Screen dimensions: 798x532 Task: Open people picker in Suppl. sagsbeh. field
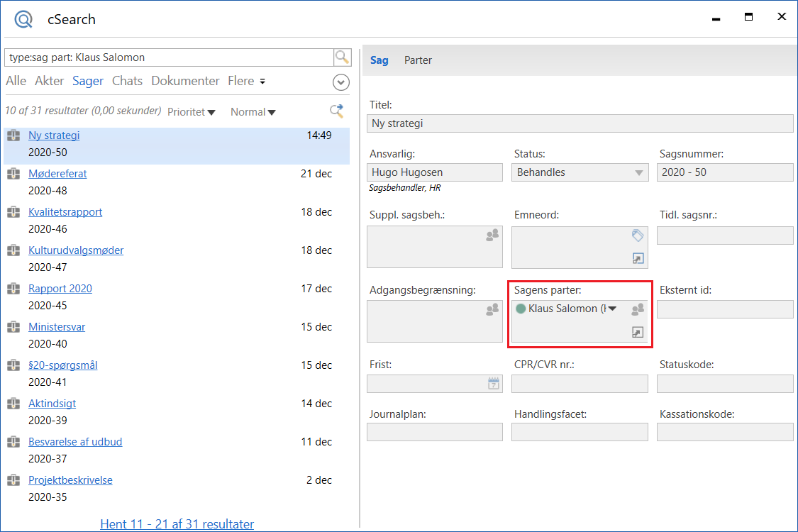[492, 235]
